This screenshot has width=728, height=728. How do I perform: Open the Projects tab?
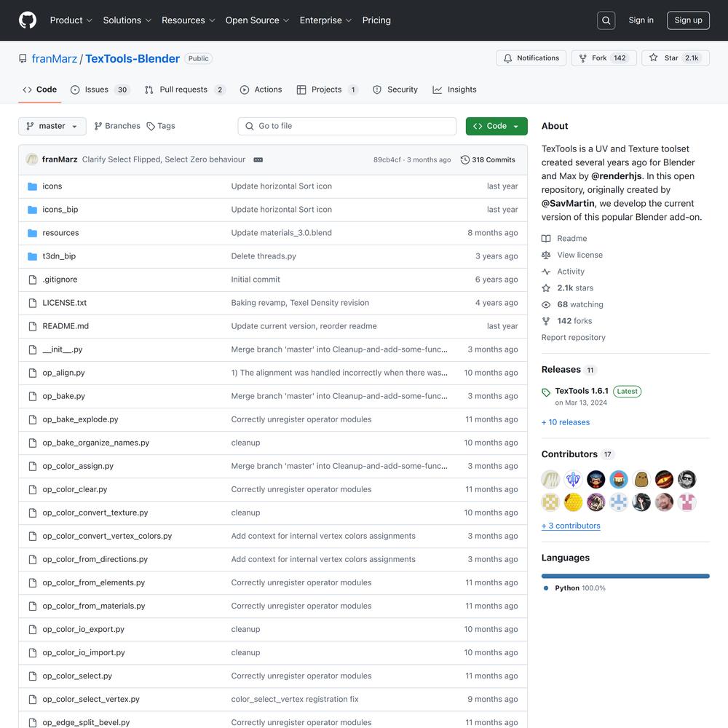point(327,90)
